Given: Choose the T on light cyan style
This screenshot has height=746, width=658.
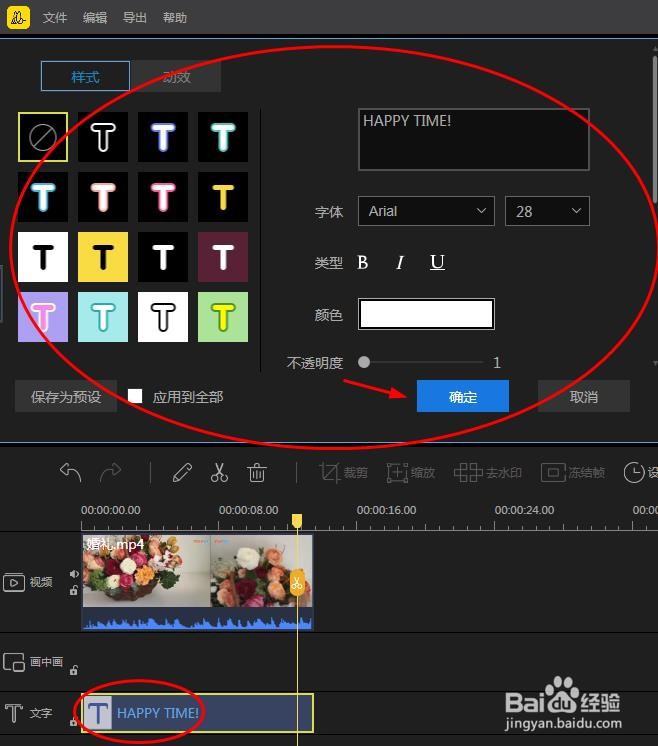Looking at the screenshot, I should click(103, 317).
